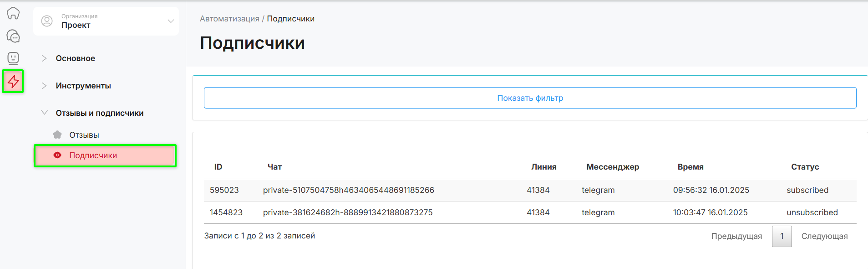This screenshot has width=868, height=269.
Task: Sort table by Время column header
Action: click(x=690, y=167)
